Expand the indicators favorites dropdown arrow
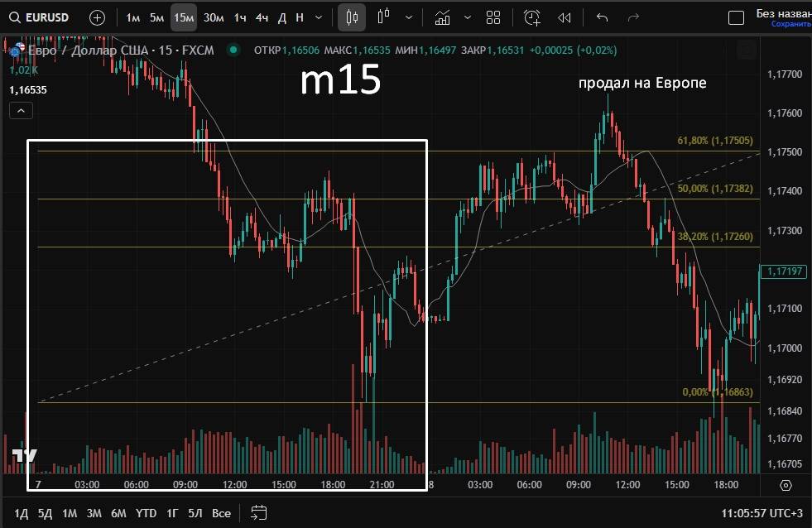This screenshot has height=528, width=812. point(468,17)
